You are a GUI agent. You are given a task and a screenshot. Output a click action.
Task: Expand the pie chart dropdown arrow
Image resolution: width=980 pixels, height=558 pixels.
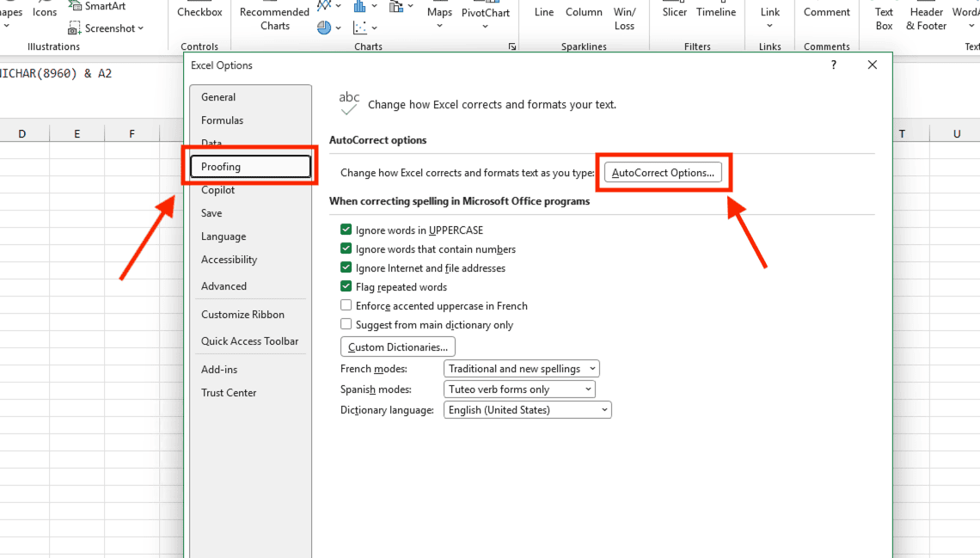(x=338, y=28)
